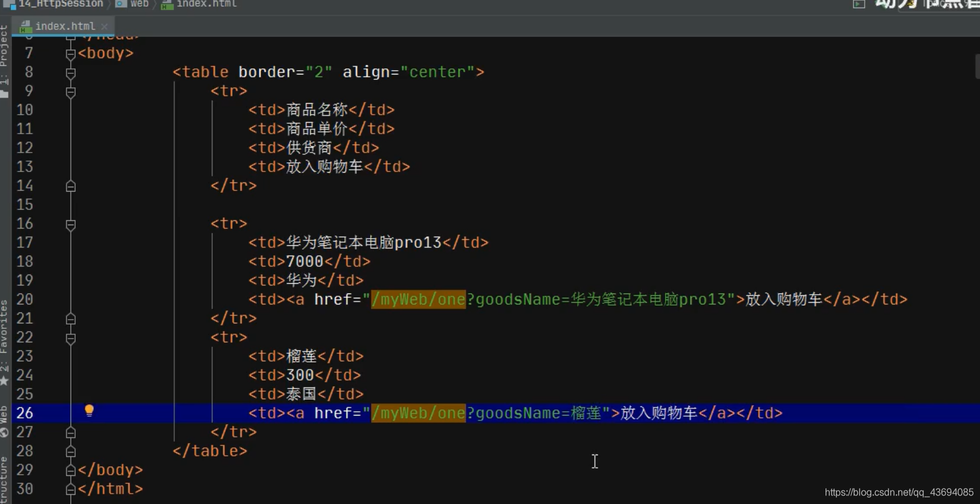Click the text 供货商 on line 12
Screen dimensions: 980x504
pyautogui.click(x=310, y=148)
